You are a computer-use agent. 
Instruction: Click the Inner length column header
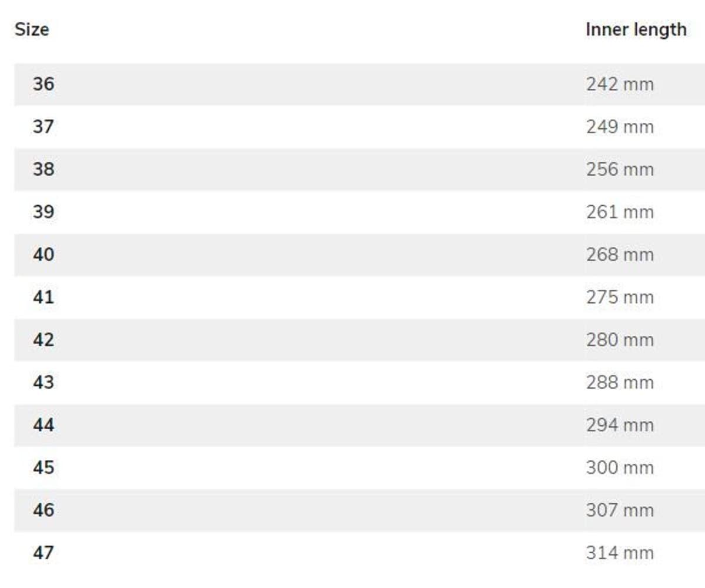[636, 29]
